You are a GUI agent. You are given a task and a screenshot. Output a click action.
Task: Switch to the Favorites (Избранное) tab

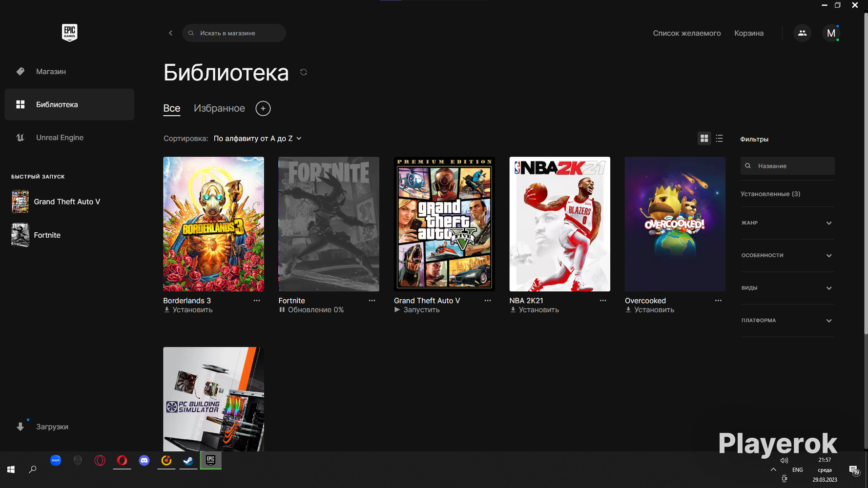click(x=219, y=108)
